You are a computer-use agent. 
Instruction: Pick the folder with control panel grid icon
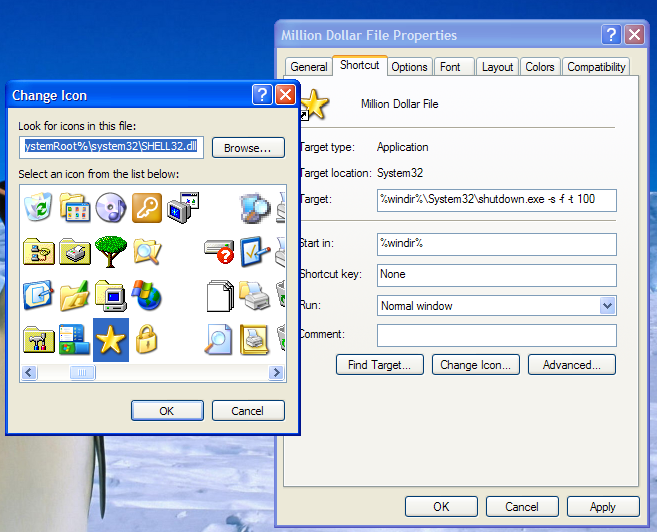coord(75,207)
